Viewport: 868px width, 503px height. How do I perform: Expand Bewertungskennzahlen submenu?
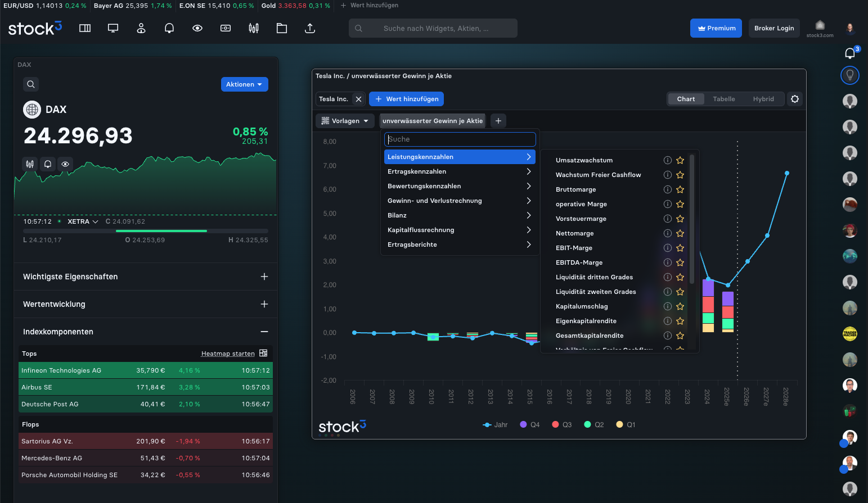(460, 186)
